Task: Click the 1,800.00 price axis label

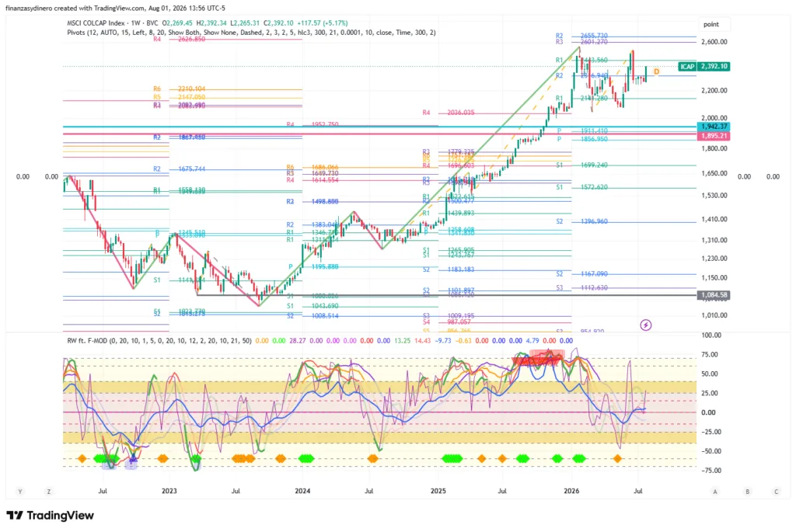Action: click(714, 148)
